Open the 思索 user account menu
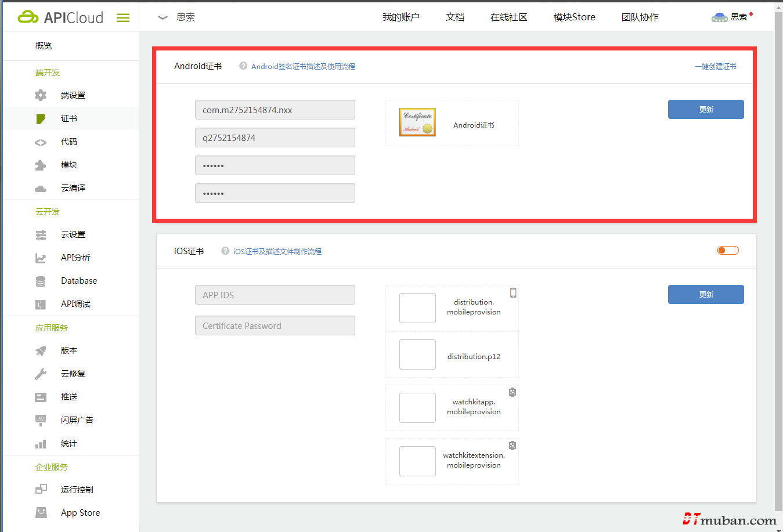This screenshot has width=783, height=532. 731,17
